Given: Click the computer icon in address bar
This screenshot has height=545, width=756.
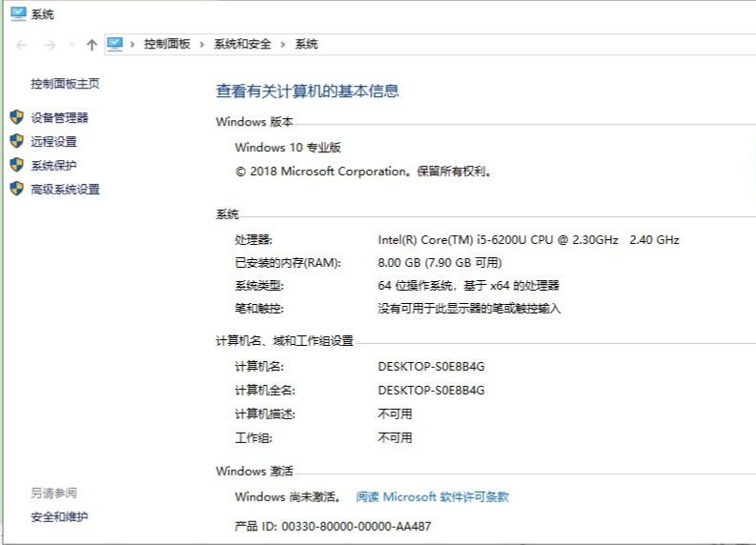Looking at the screenshot, I should pos(115,44).
